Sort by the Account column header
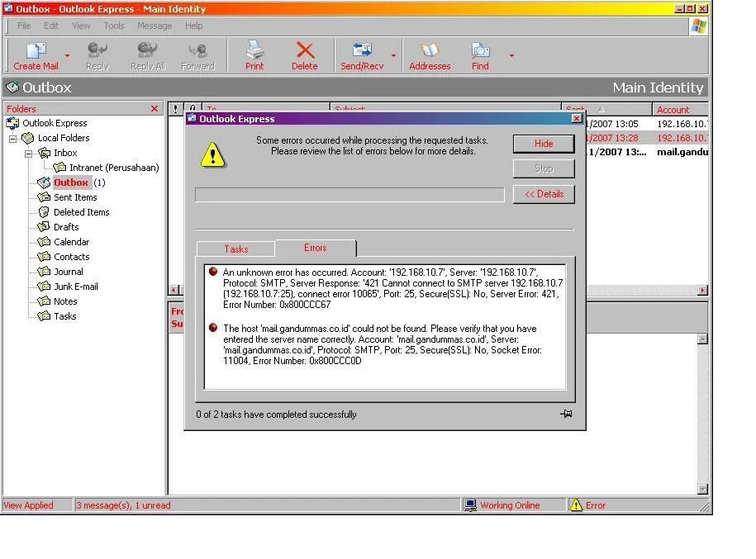The width and height of the screenshot is (756, 559). [x=680, y=109]
